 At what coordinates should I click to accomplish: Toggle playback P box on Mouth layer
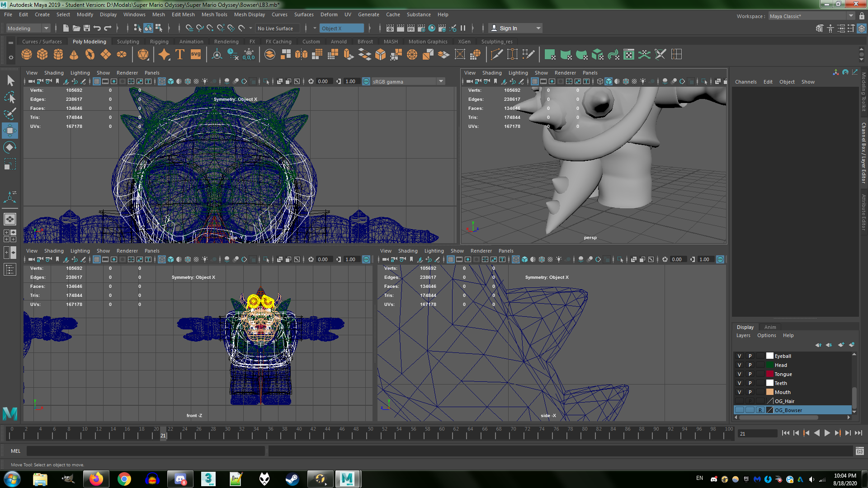[750, 392]
